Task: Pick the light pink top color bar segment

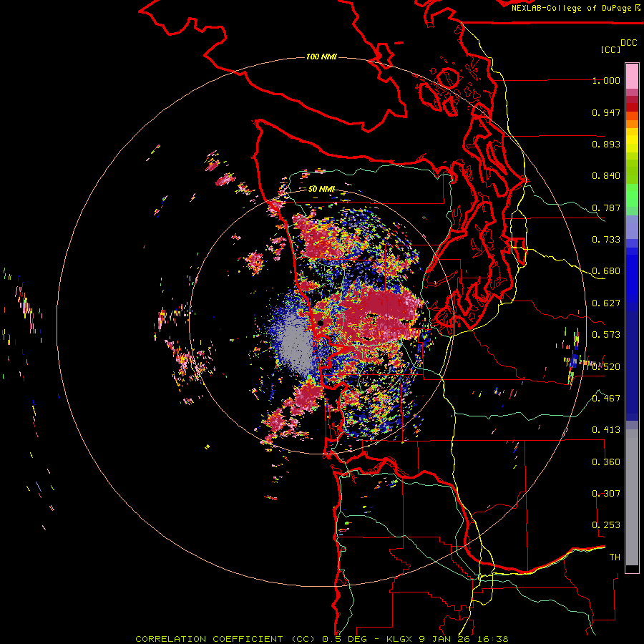Action: [x=632, y=77]
